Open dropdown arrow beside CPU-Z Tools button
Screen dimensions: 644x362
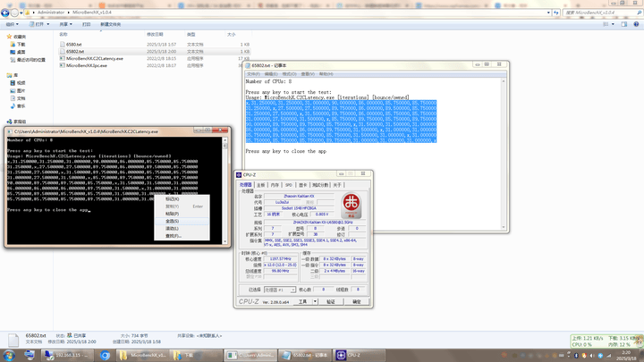pos(315,302)
